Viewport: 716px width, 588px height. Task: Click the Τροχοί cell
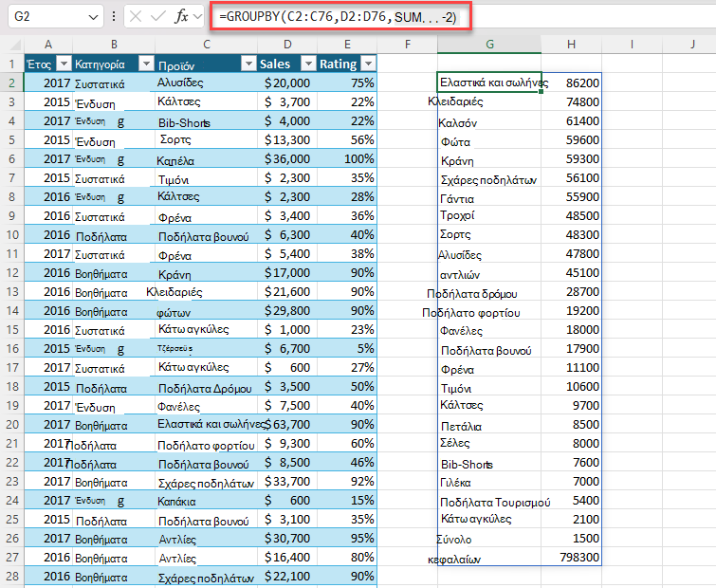point(489,215)
